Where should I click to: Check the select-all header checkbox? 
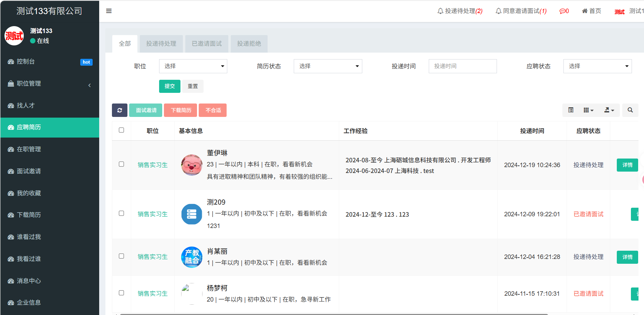pyautogui.click(x=121, y=130)
